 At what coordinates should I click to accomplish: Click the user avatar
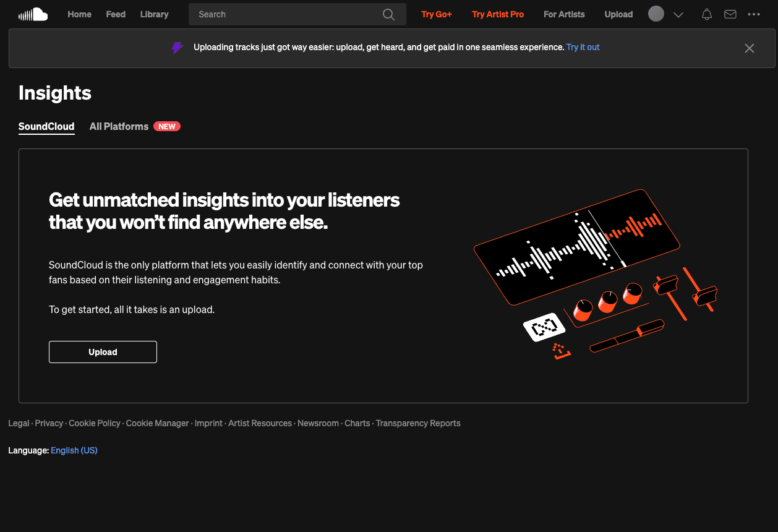click(x=656, y=14)
